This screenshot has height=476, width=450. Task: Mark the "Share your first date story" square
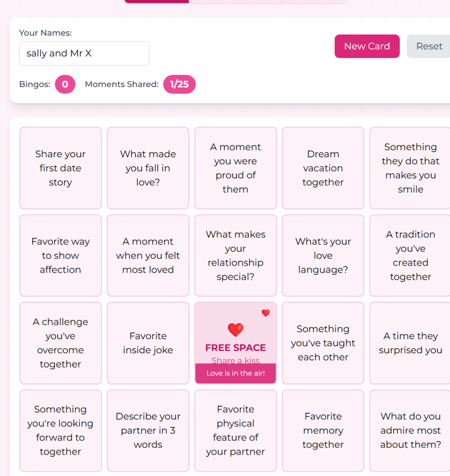click(x=60, y=168)
